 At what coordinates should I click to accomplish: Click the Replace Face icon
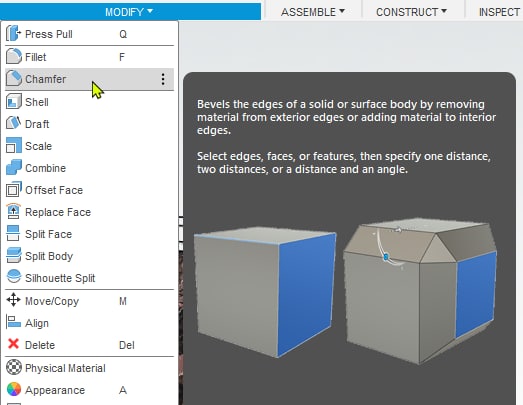click(x=14, y=212)
